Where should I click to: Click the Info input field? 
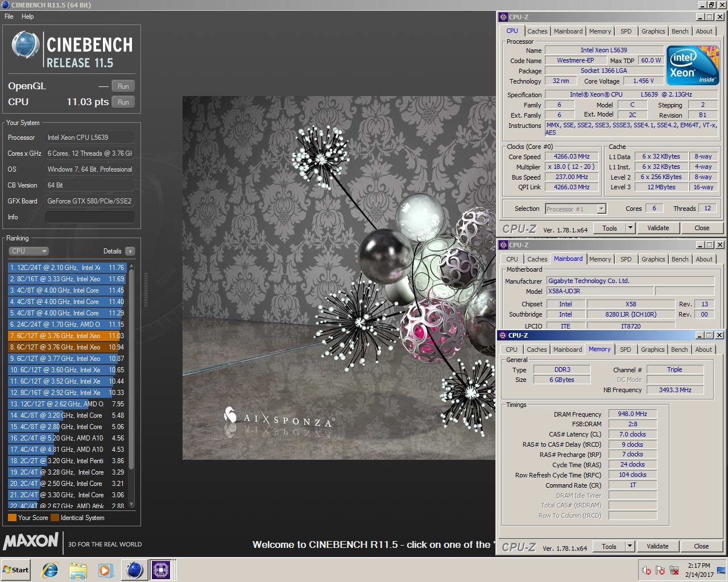89,217
